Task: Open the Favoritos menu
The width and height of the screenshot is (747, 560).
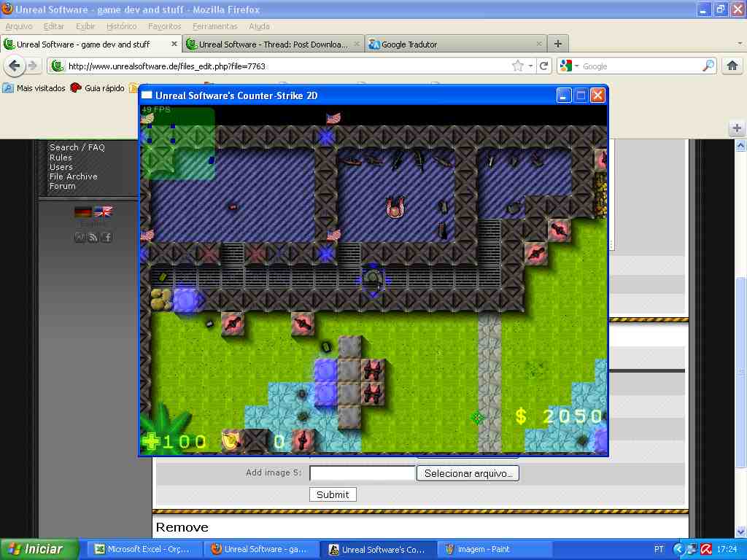Action: [x=164, y=27]
